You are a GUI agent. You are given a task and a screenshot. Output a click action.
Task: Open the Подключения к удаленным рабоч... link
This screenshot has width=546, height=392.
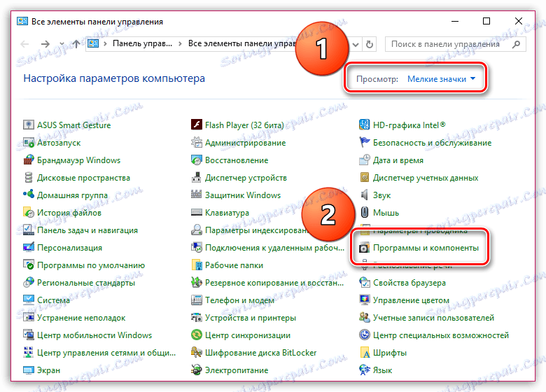click(274, 248)
